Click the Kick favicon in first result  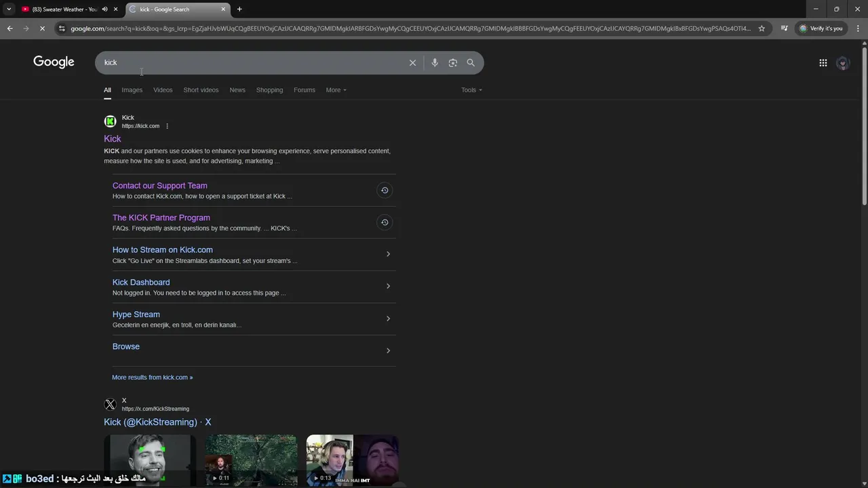pyautogui.click(x=110, y=121)
